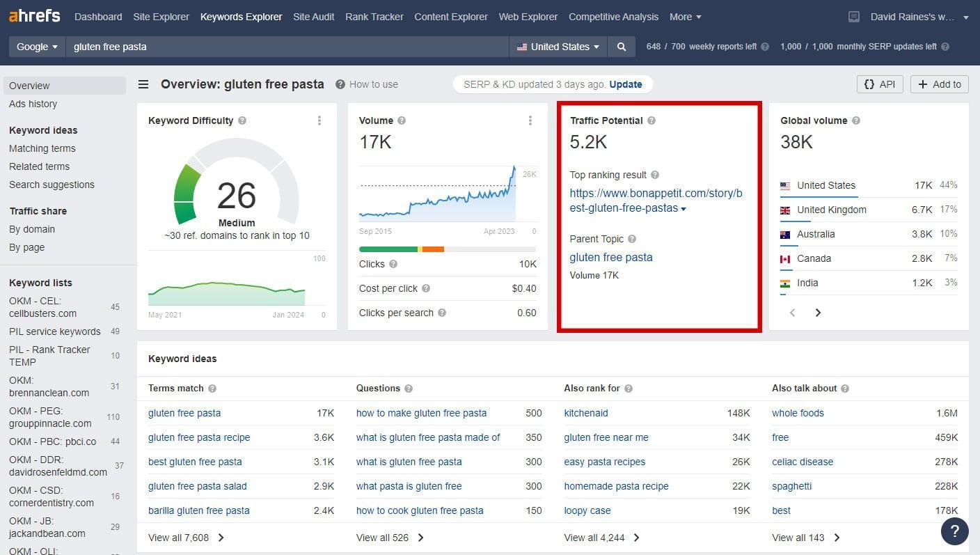Open Volume card three-dot menu
The image size is (980, 555).
click(x=530, y=120)
